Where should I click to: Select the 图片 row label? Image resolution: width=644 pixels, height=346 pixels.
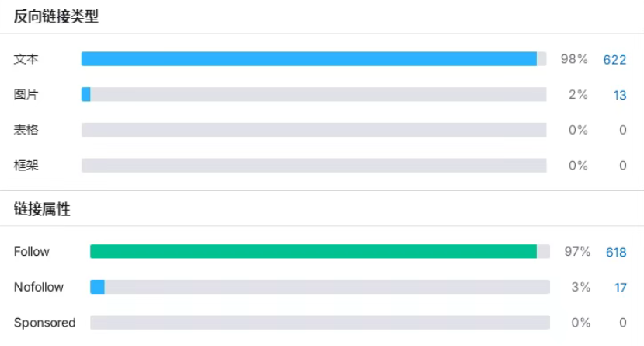(x=26, y=95)
